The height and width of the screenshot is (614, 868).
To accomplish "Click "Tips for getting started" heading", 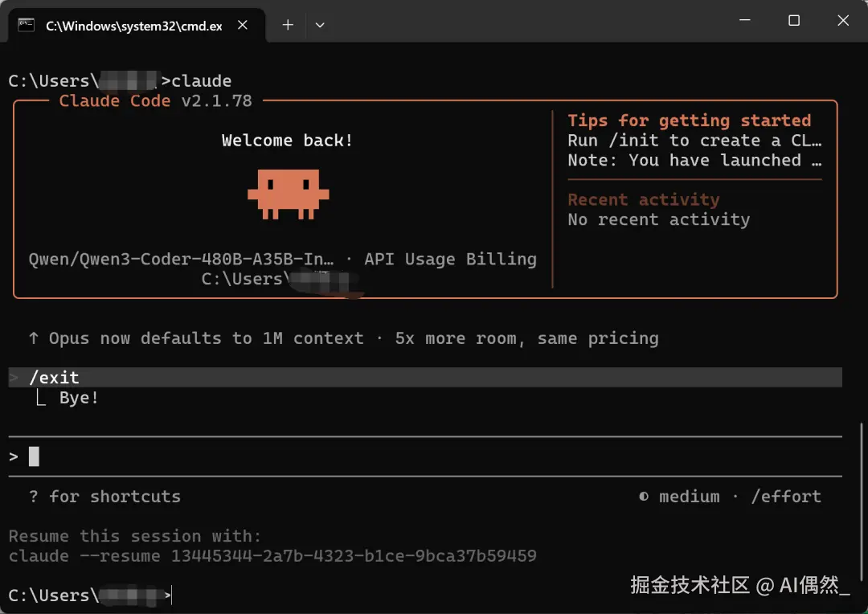I will [690, 121].
